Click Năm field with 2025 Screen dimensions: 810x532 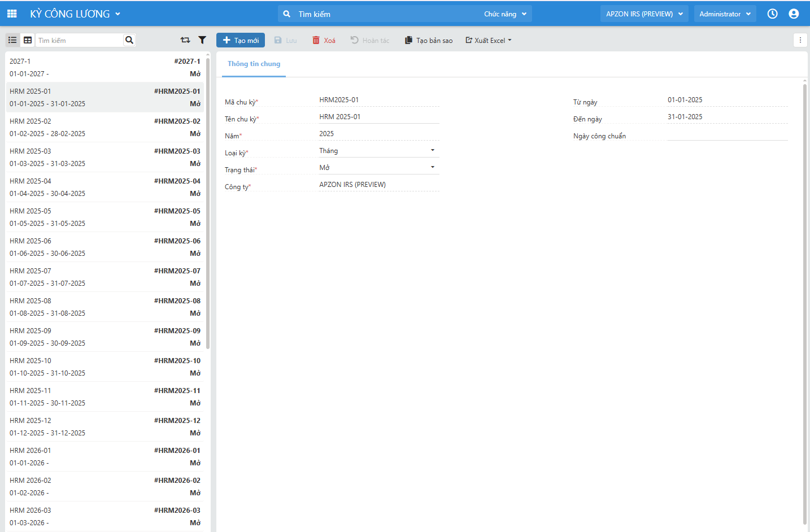(378, 134)
